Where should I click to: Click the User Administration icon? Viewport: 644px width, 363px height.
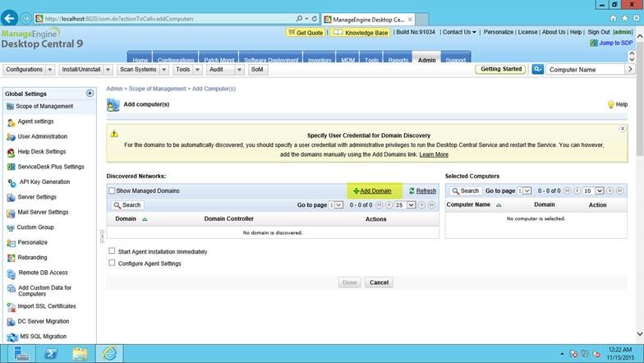point(11,137)
